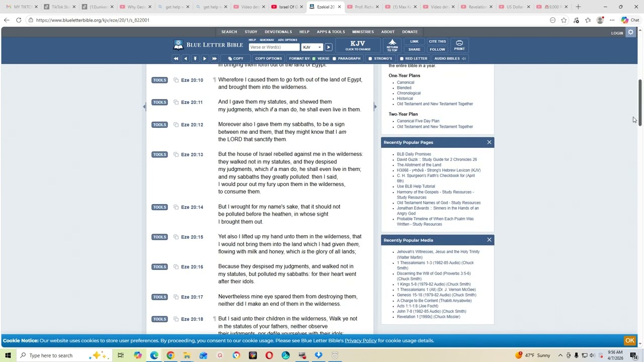This screenshot has width=644, height=362.
Task: Open the Devotionals menu
Action: click(278, 32)
